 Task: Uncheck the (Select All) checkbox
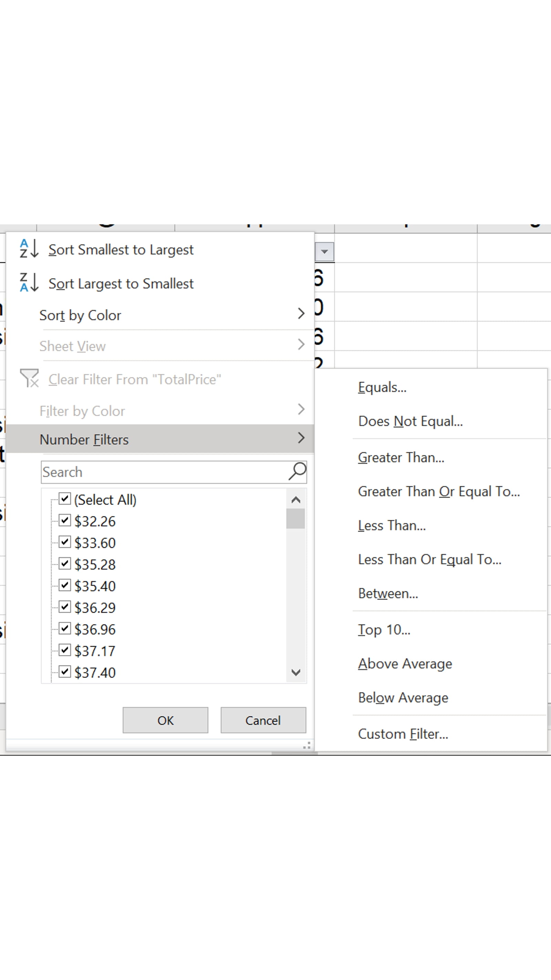pos(65,498)
